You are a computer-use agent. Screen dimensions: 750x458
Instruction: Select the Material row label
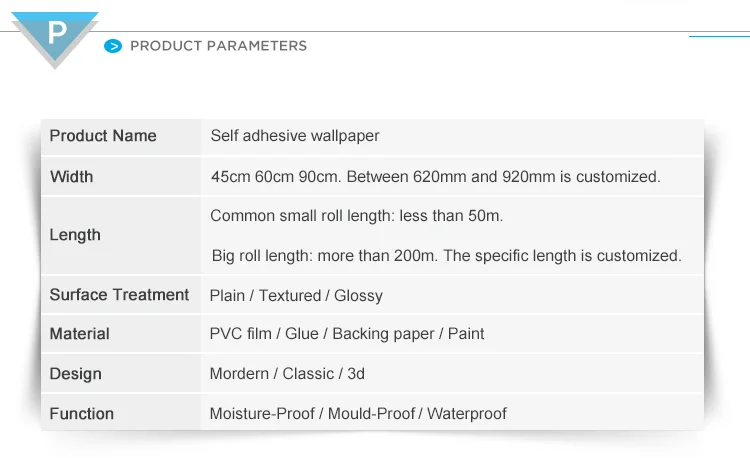(121, 334)
